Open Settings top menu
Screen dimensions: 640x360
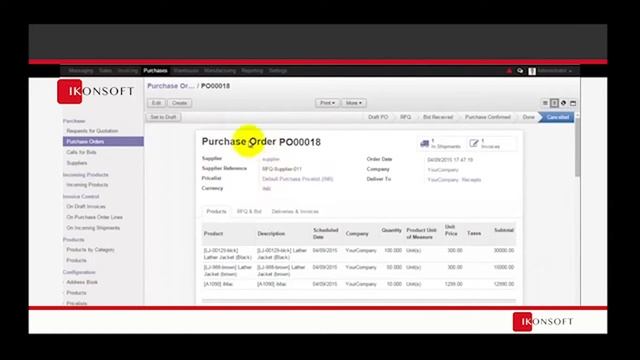coord(278,71)
